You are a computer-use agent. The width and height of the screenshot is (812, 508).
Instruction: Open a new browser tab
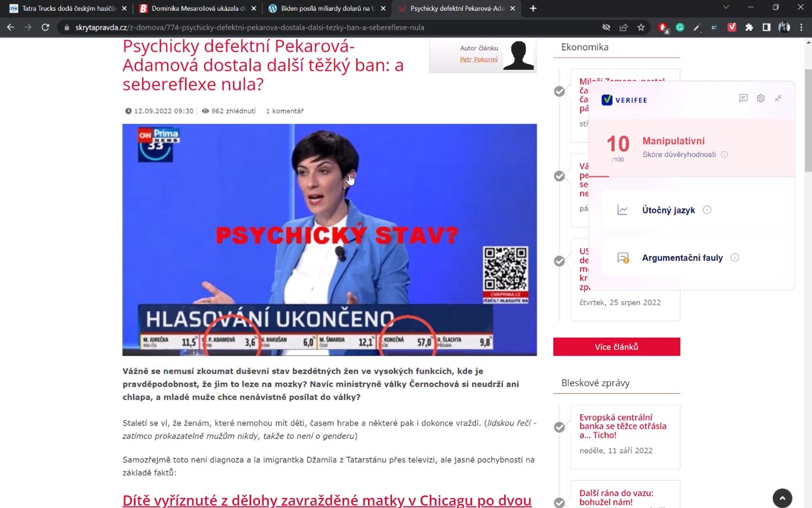[533, 8]
